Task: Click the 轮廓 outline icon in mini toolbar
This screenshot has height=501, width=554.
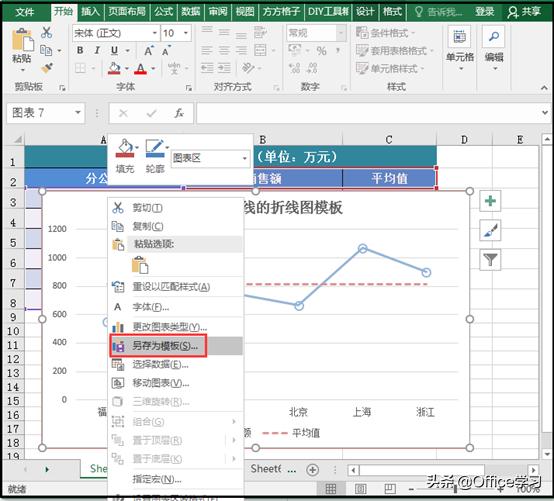Action: pos(155,148)
